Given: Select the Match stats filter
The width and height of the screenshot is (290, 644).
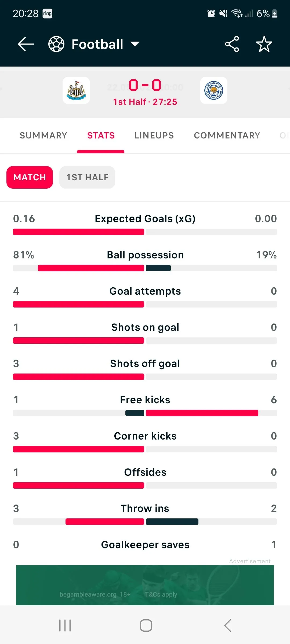Looking at the screenshot, I should 30,177.
